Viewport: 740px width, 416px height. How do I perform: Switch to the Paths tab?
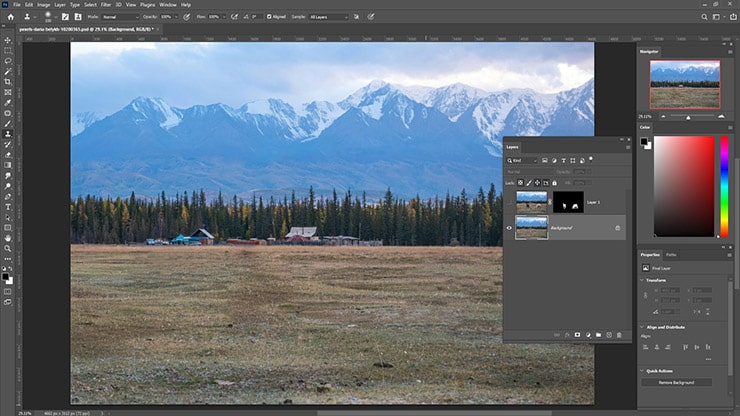[x=671, y=255]
